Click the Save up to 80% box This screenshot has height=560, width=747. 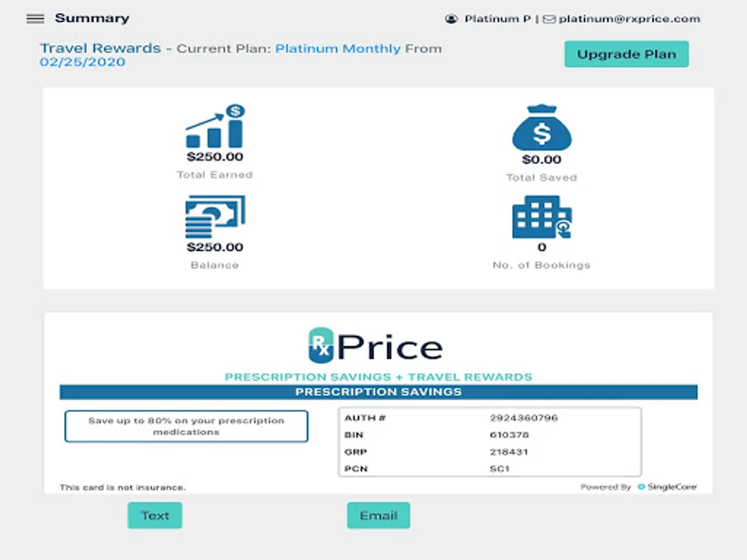click(x=186, y=426)
